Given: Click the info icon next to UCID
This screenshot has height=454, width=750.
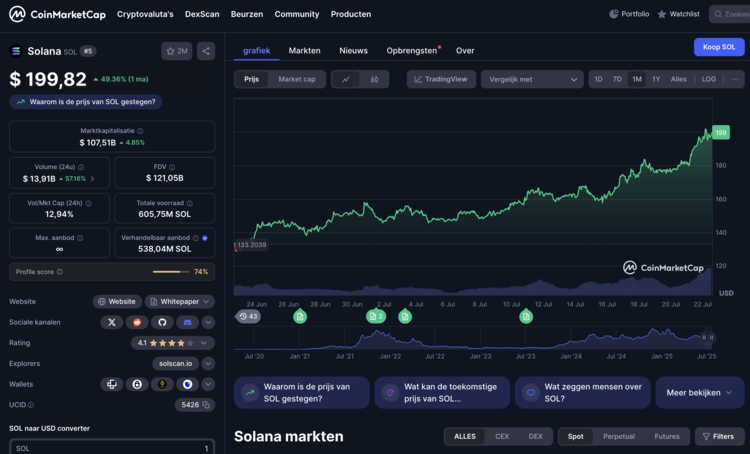Looking at the screenshot, I should pos(31,405).
